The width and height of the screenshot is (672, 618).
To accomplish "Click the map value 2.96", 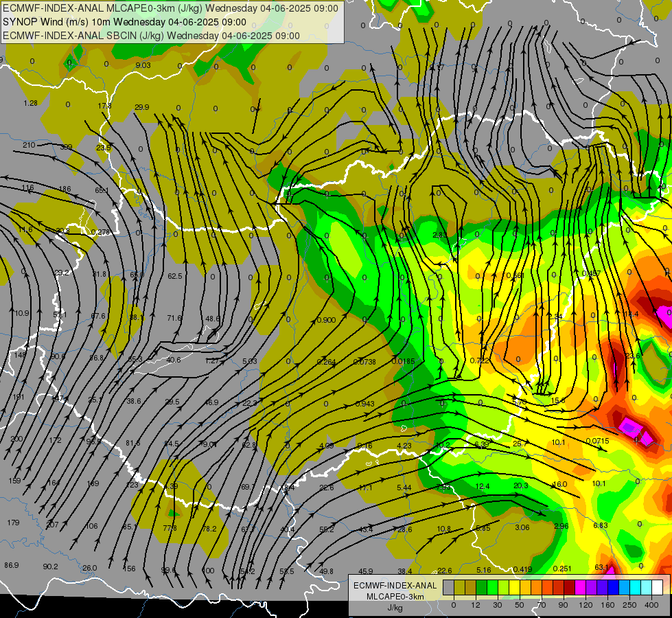I will (561, 526).
